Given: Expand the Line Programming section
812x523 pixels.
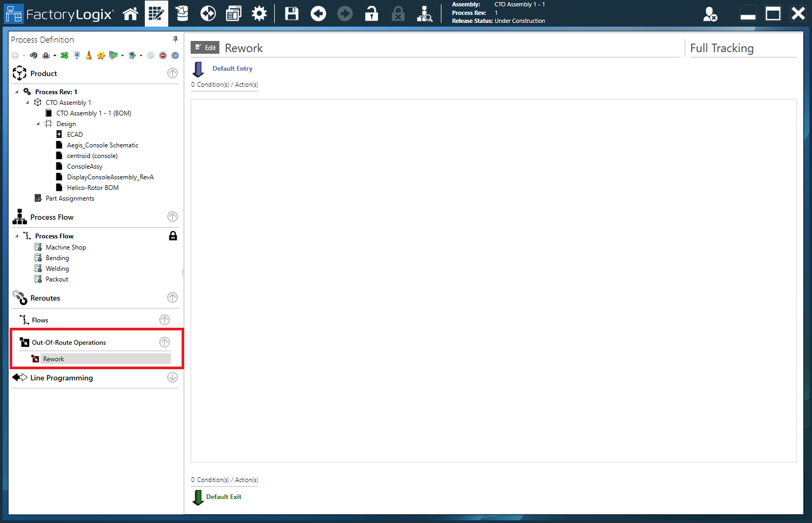Looking at the screenshot, I should pyautogui.click(x=173, y=378).
